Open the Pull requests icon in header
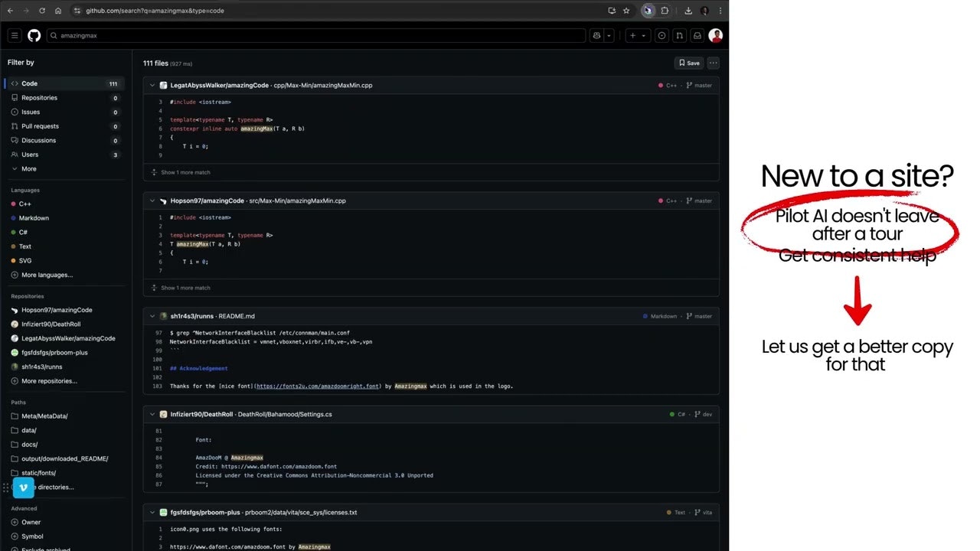 [679, 35]
